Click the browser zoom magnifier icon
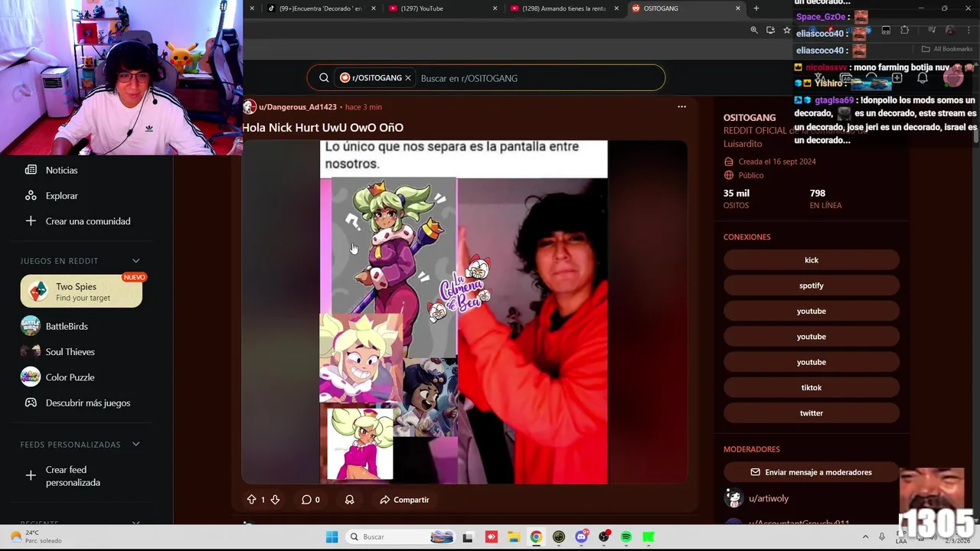The height and width of the screenshot is (551, 980). (x=754, y=30)
